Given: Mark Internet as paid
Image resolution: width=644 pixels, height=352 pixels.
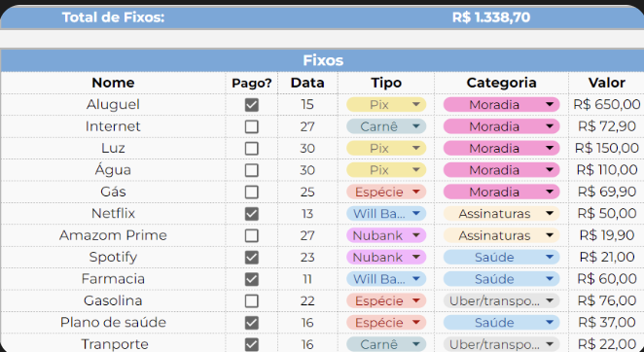Looking at the screenshot, I should 251,126.
